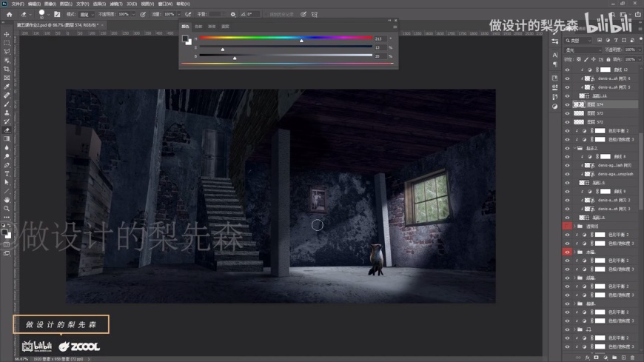Image resolution: width=644 pixels, height=362 pixels.
Task: Select the Hand tool
Action: point(7,200)
